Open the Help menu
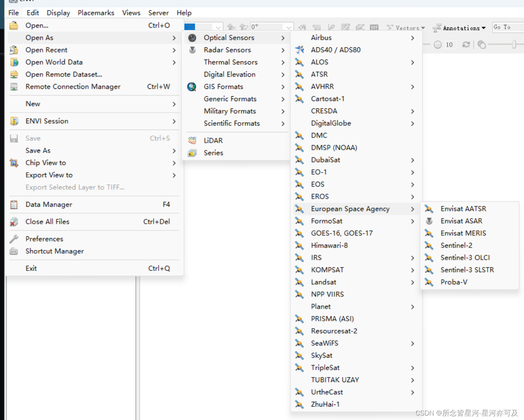Screen dimensions: 524x420 coord(184,13)
